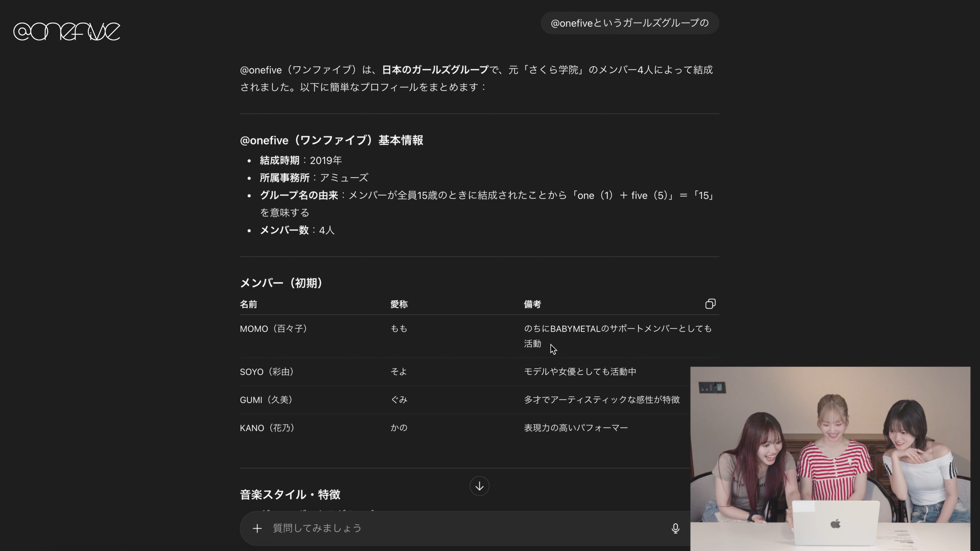Screen dimensions: 980x551
Task: Click the @onefive 基本情報 heading
Action: (x=331, y=140)
